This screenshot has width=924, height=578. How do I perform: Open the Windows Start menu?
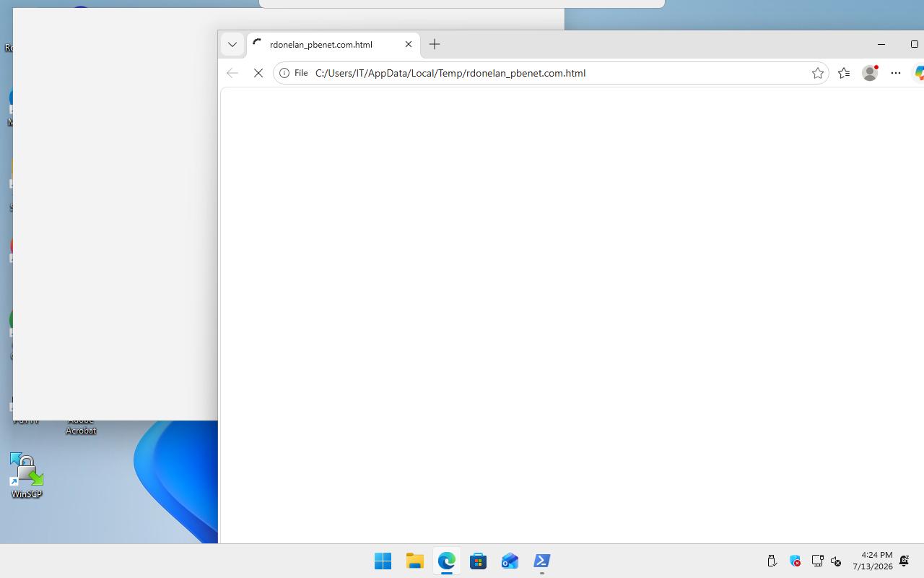point(383,561)
